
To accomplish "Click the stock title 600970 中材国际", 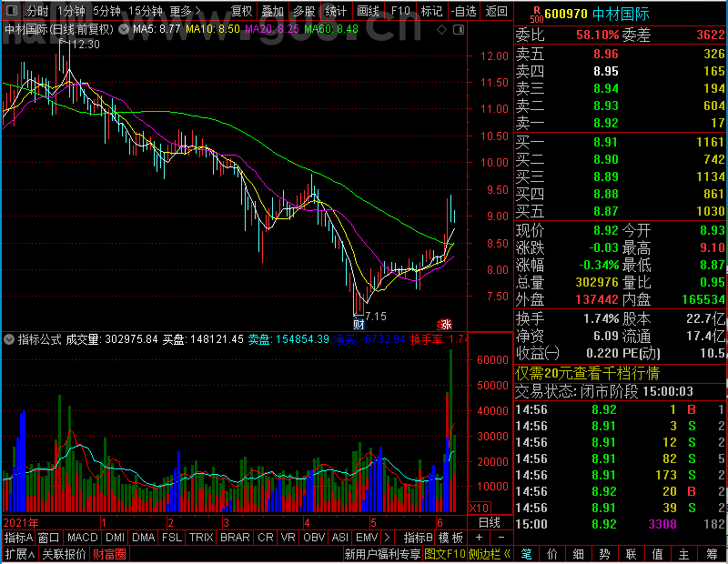I will coord(597,15).
